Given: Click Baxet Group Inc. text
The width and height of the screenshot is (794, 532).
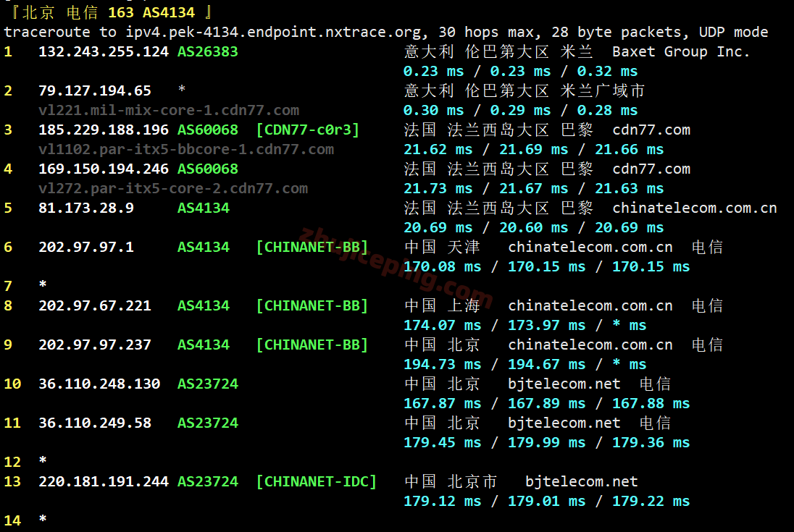Looking at the screenshot, I should coord(680,51).
